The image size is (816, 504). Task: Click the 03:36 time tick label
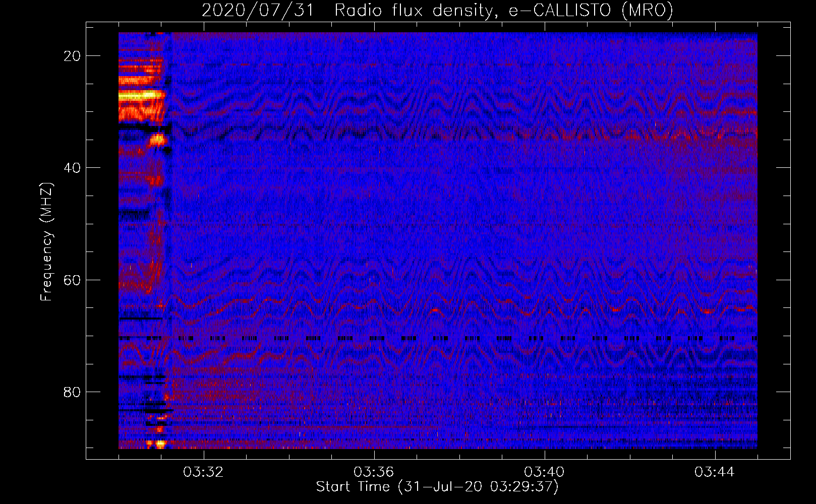[374, 472]
